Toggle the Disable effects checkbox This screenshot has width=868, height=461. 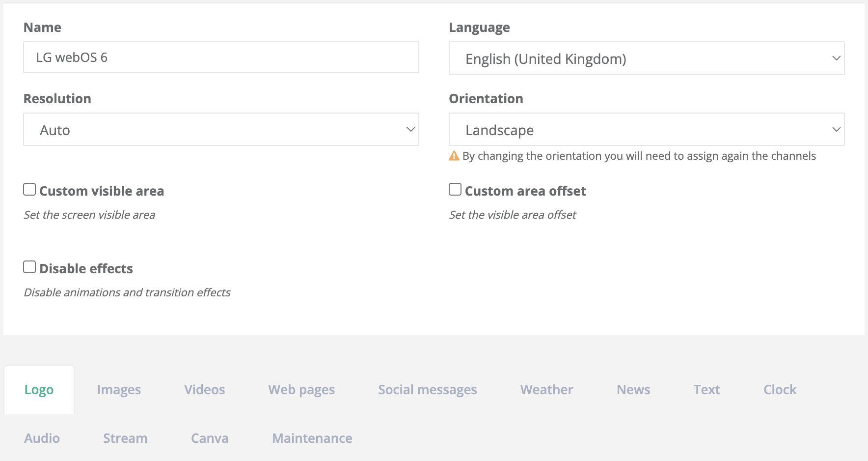click(x=29, y=267)
